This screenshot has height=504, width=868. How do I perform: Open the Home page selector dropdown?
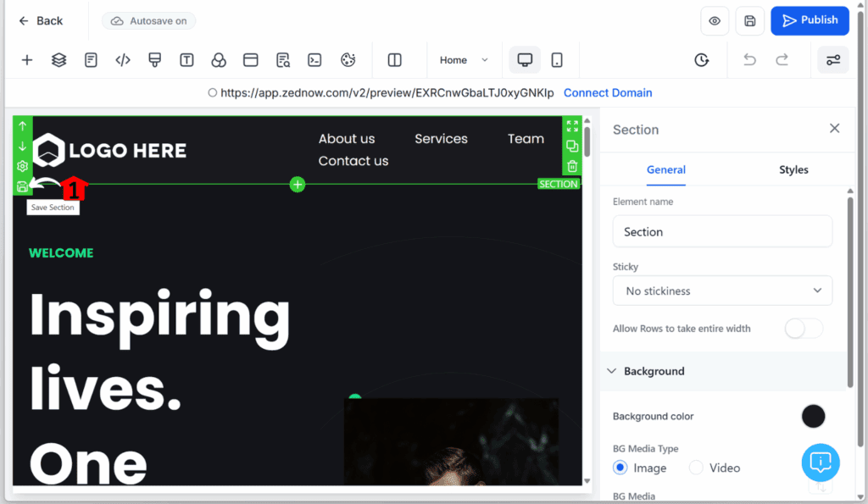[x=464, y=60]
